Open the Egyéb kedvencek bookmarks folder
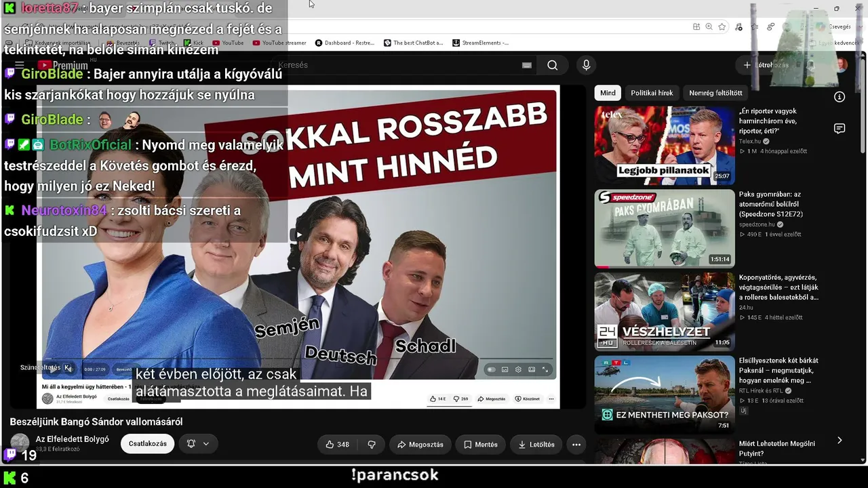This screenshot has width=868, height=488. tap(836, 43)
